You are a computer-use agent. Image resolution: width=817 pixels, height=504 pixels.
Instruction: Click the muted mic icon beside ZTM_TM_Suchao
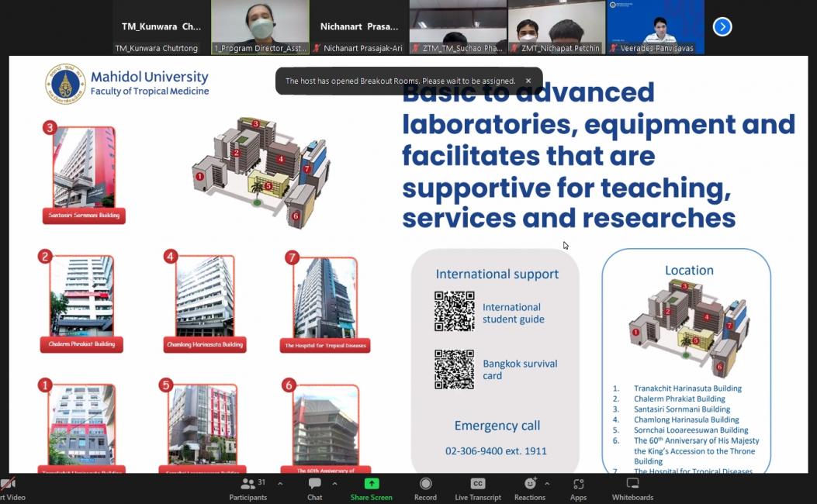[415, 48]
